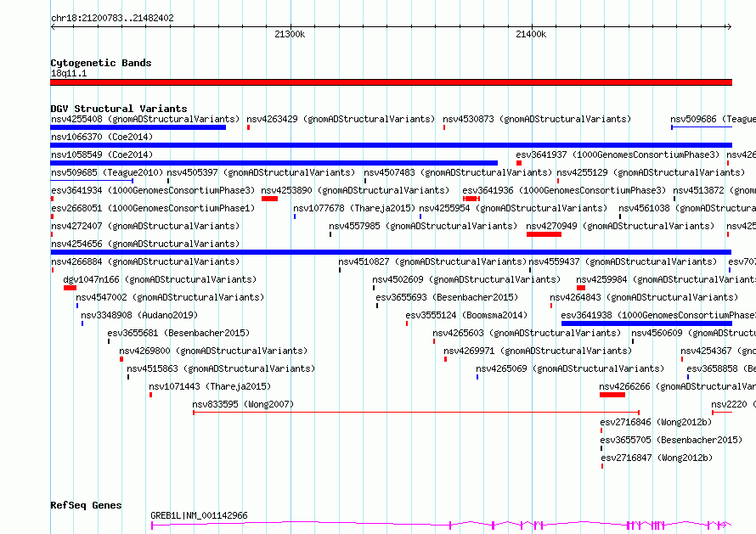Click the nsv4255954 variant label
The image size is (756, 534).
point(513,208)
